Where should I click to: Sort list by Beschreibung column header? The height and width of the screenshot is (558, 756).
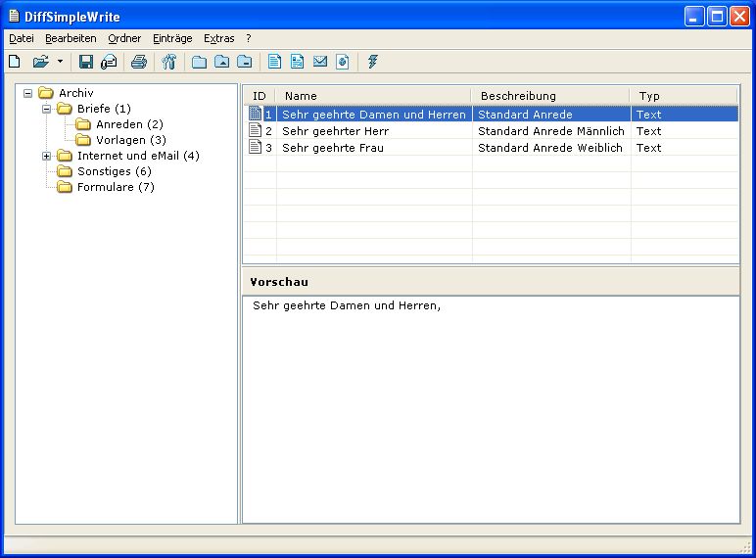550,96
